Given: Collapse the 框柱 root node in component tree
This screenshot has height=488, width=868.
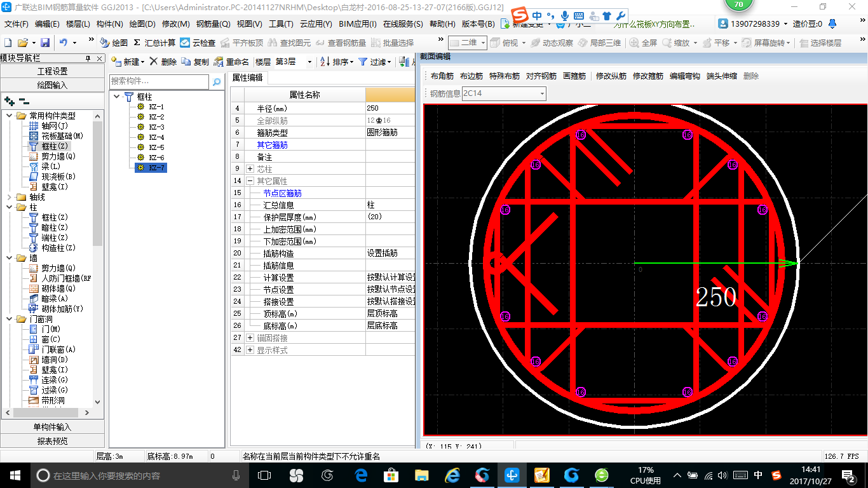Looking at the screenshot, I should tap(117, 97).
